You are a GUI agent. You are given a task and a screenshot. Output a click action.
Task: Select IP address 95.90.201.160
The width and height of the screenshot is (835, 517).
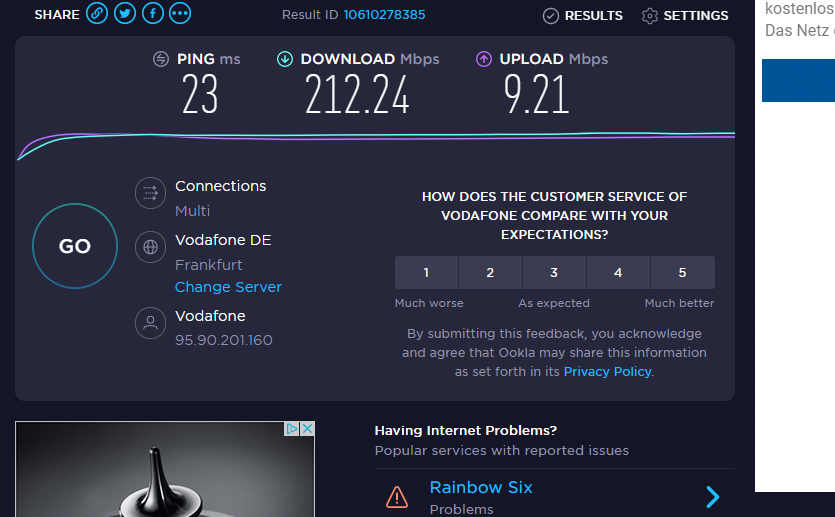pos(224,340)
